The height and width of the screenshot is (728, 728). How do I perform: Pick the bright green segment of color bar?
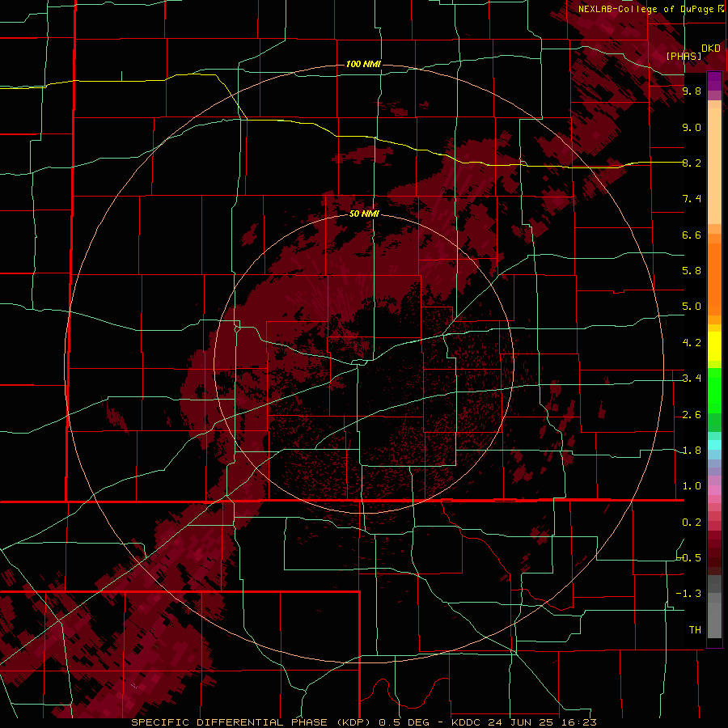coord(714,392)
